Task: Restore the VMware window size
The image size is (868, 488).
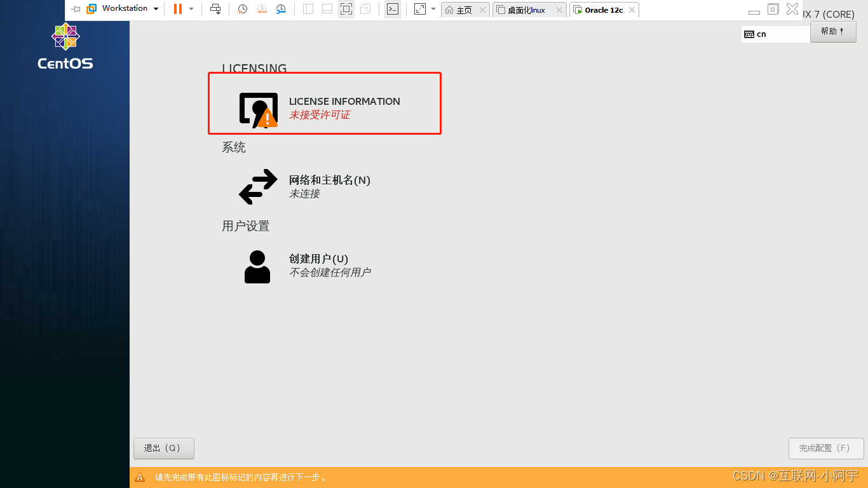Action: (773, 9)
